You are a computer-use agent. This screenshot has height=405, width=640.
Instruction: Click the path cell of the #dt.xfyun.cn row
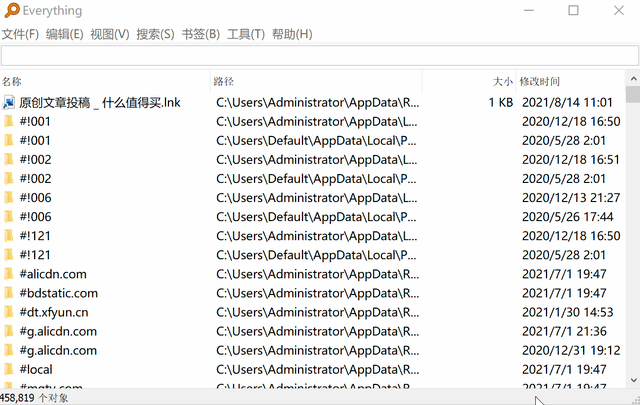click(318, 312)
